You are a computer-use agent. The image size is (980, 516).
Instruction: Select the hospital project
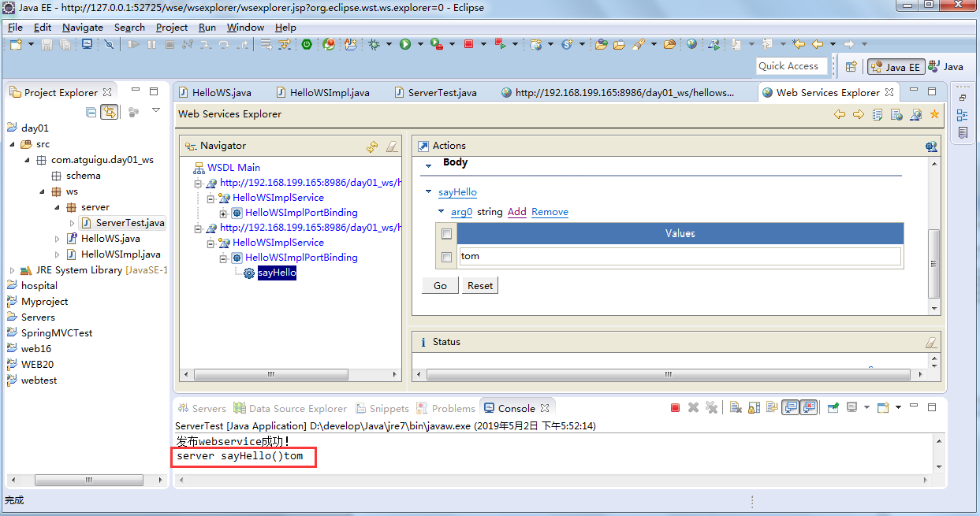39,286
